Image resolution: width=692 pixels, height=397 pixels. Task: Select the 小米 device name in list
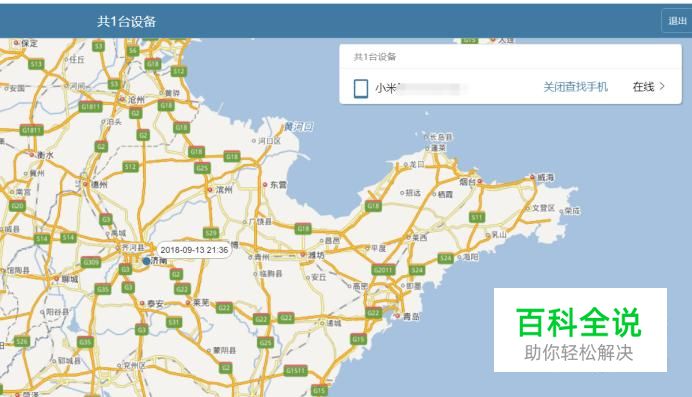[x=387, y=88]
